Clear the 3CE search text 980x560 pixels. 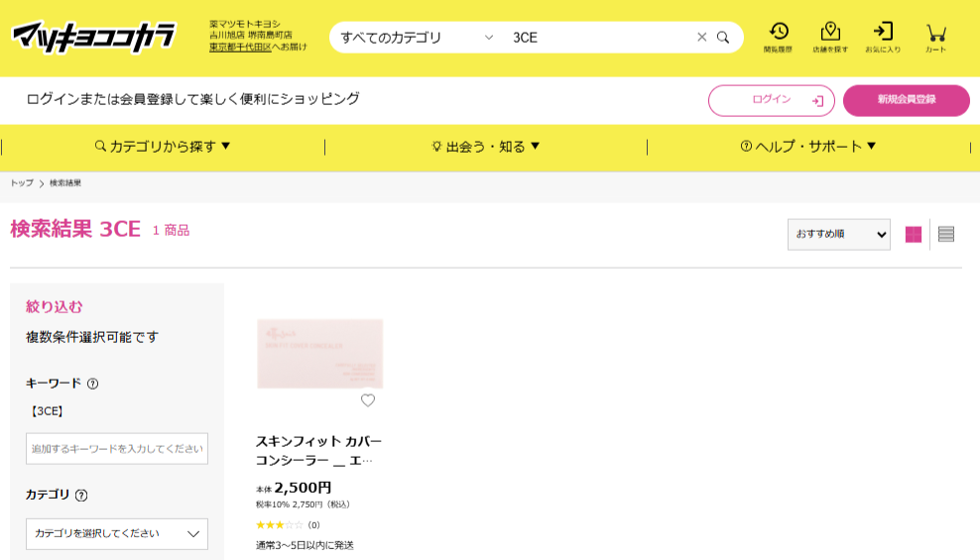(x=702, y=38)
